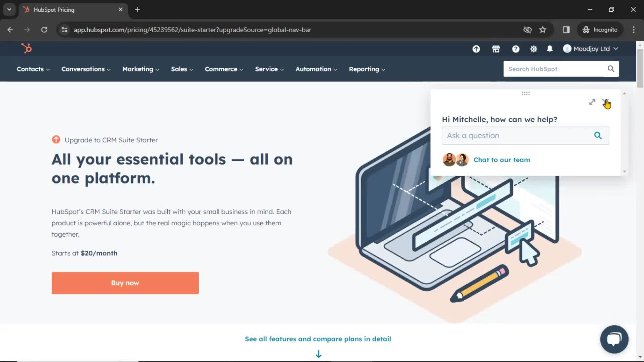Image resolution: width=644 pixels, height=362 pixels.
Task: Expand the Marketing navigation dropdown
Action: point(140,69)
